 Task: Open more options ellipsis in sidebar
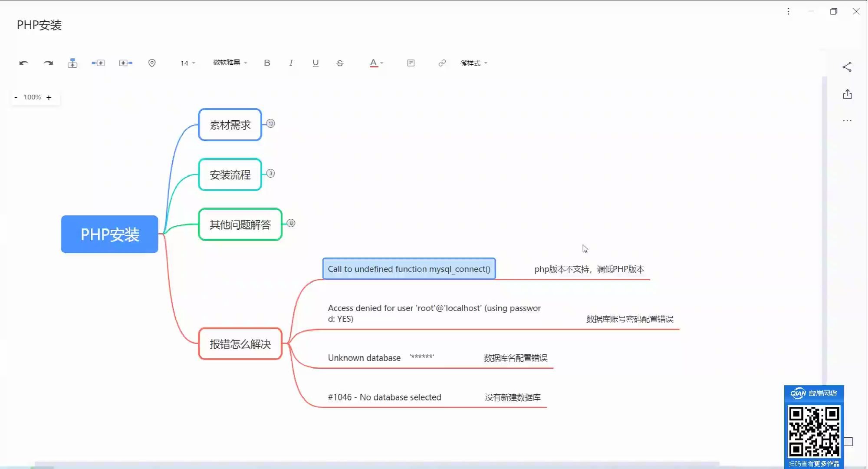click(847, 121)
